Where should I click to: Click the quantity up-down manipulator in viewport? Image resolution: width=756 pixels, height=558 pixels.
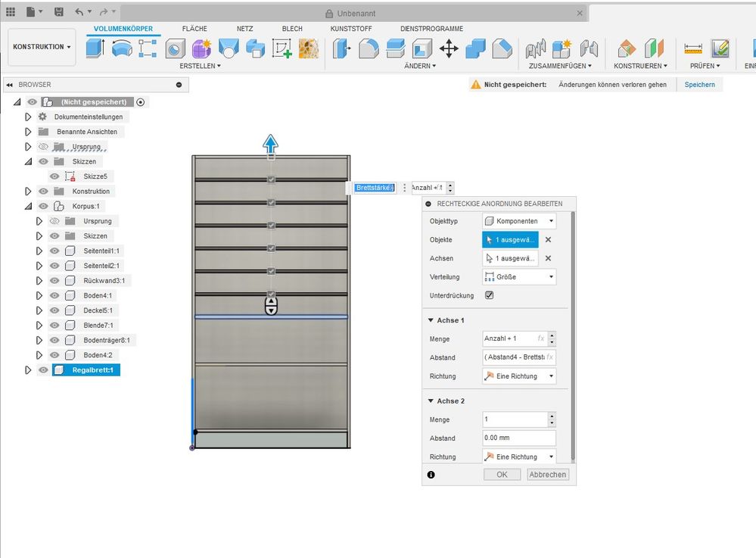271,306
